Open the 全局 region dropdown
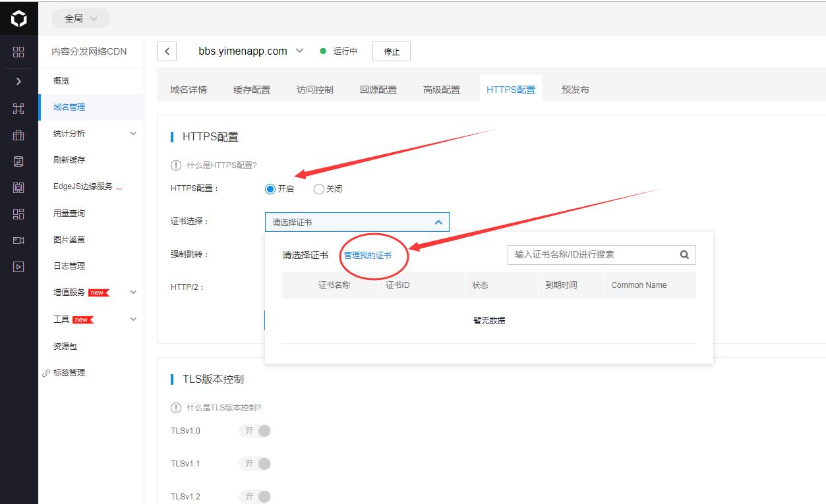The image size is (826, 504). coord(80,18)
